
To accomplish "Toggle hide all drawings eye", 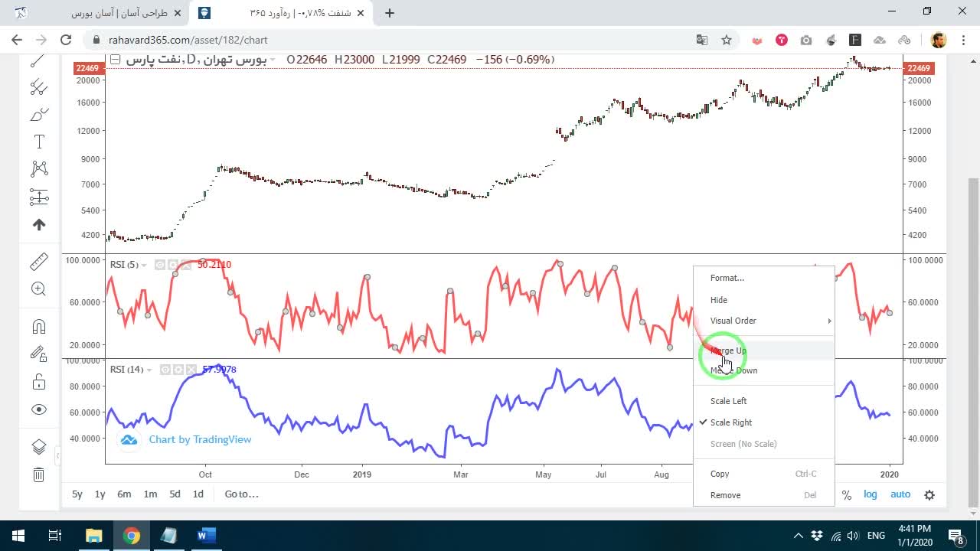I will 38,409.
